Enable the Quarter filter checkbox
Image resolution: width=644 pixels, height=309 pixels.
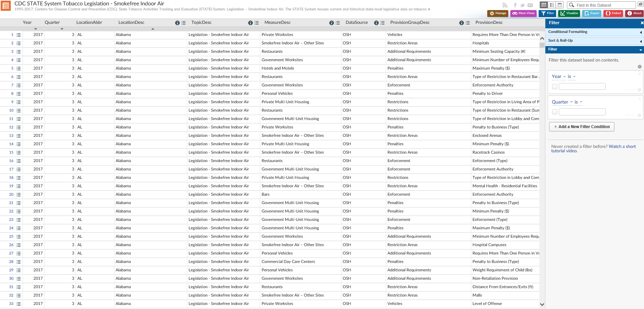point(554,112)
